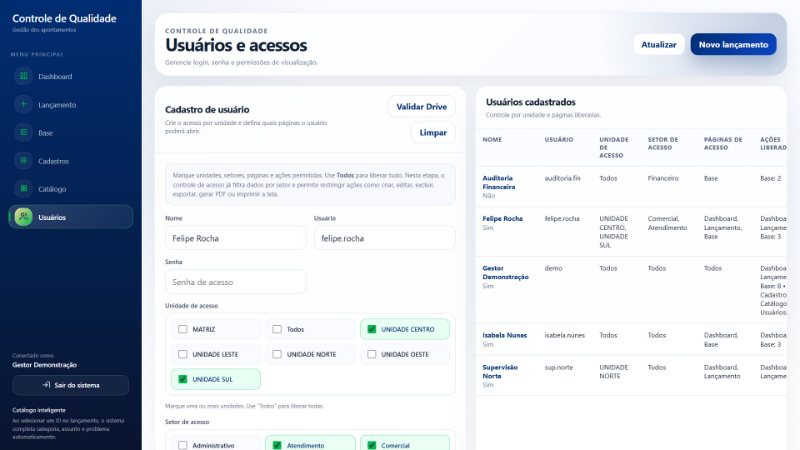Open Gestor Demonstração user row

click(505, 272)
